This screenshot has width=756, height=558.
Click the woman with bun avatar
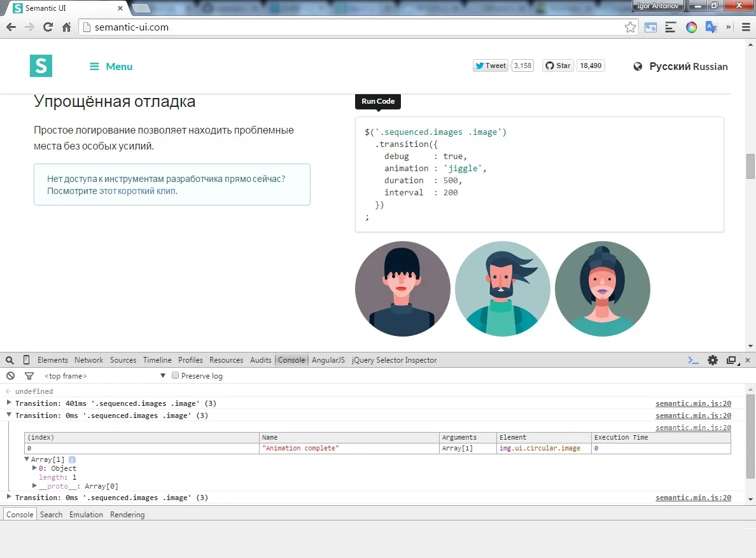[x=603, y=289]
